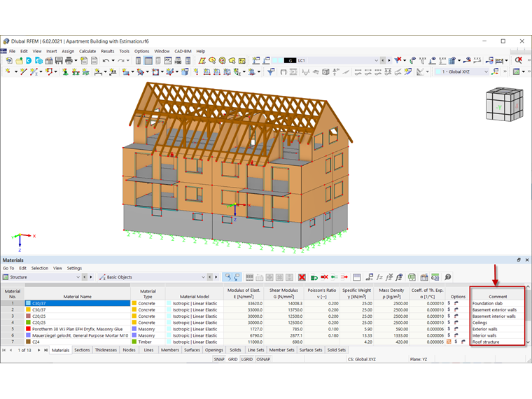The width and height of the screenshot is (532, 399).
Task: Click the filter with red X icon
Action: click(398, 60)
